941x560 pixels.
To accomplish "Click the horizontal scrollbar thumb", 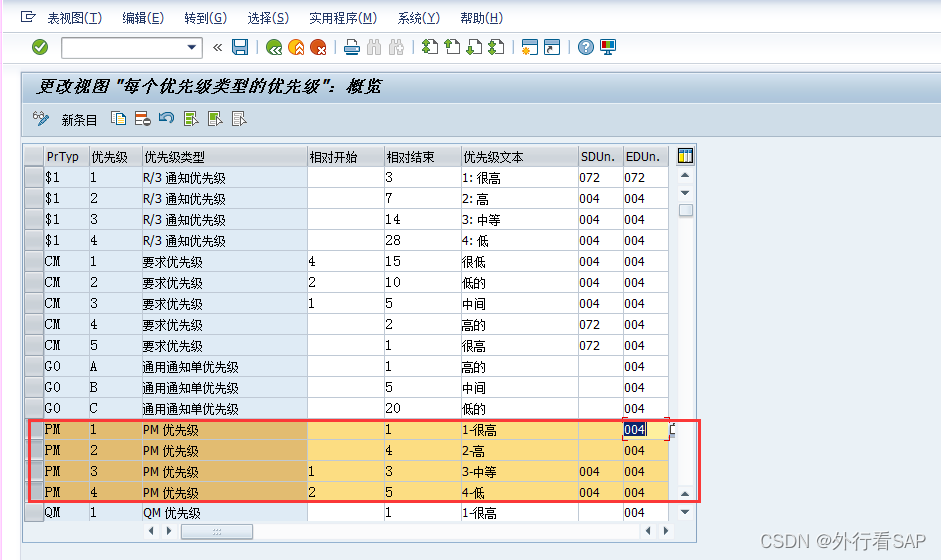I will point(217,531).
